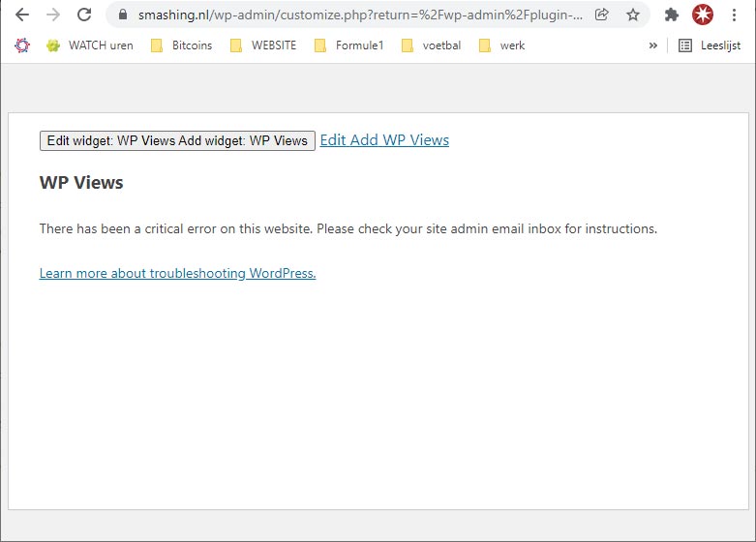Viewport: 756px width, 542px height.
Task: Open the WEBSITE bookmark folder
Action: click(x=263, y=45)
